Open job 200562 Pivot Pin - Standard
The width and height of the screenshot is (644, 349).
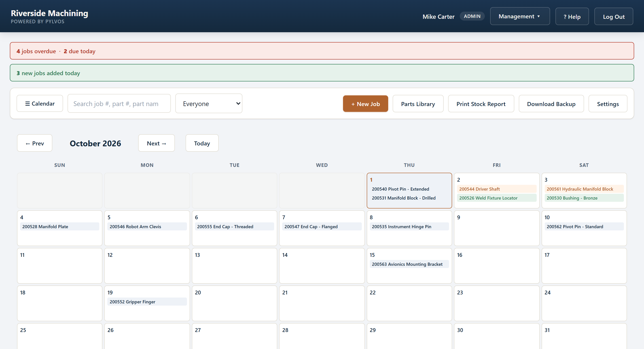pyautogui.click(x=584, y=226)
